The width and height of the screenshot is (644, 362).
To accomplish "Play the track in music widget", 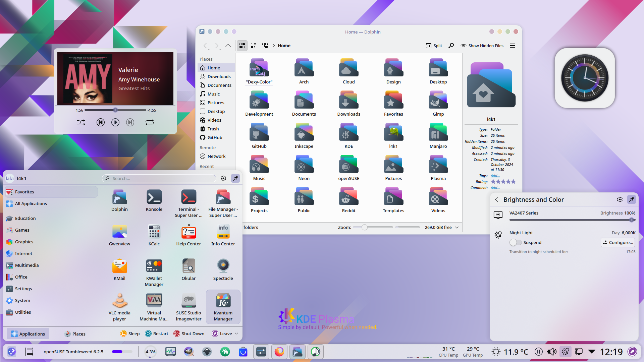I will [115, 122].
